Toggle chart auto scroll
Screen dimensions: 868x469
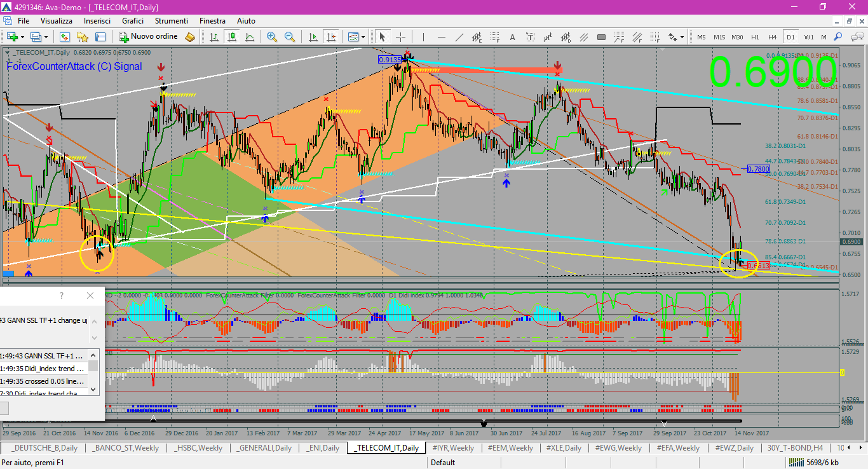tap(313, 37)
